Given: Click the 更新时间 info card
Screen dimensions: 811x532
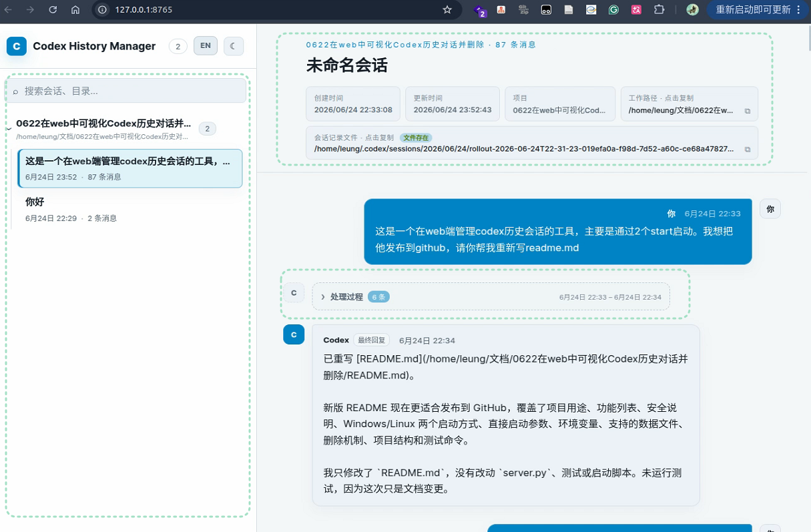Looking at the screenshot, I should [x=453, y=104].
